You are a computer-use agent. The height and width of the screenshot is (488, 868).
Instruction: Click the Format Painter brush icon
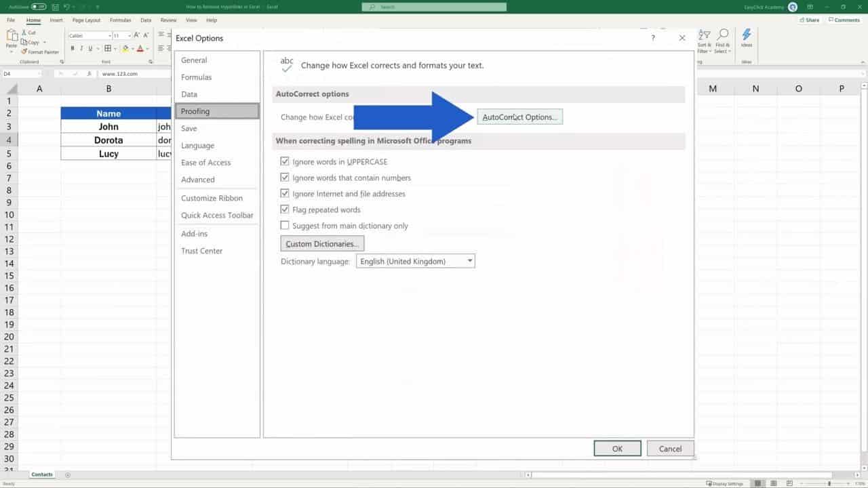pos(24,52)
